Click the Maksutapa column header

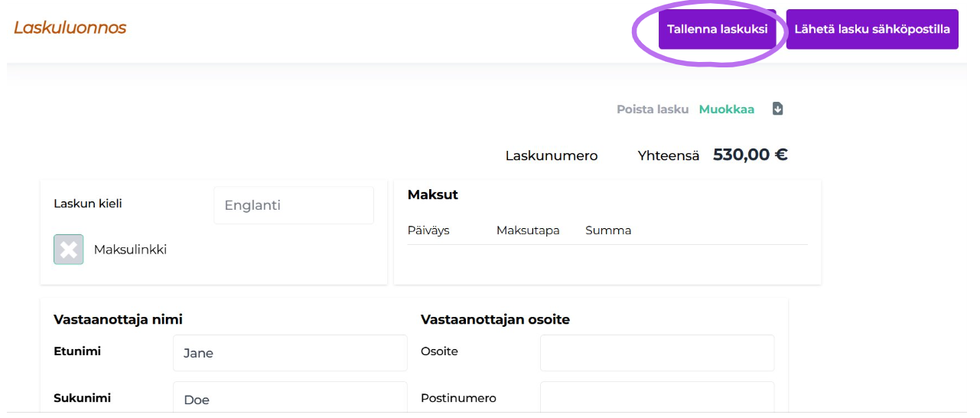(528, 230)
